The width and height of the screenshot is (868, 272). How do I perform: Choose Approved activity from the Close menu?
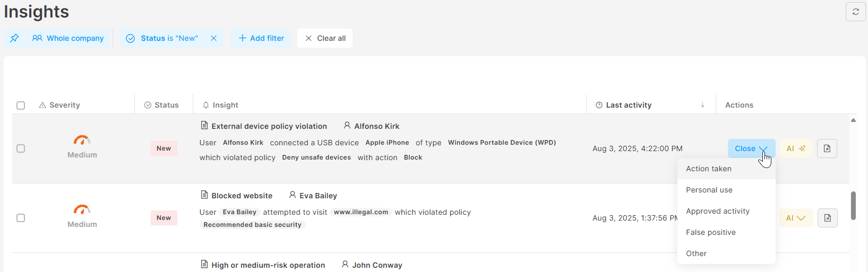coord(726,211)
